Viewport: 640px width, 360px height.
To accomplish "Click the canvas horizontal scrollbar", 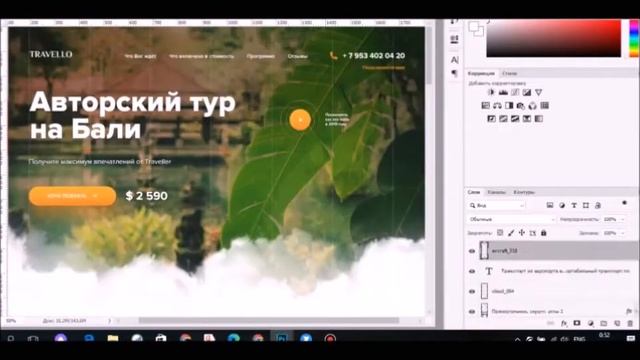I will [269, 321].
